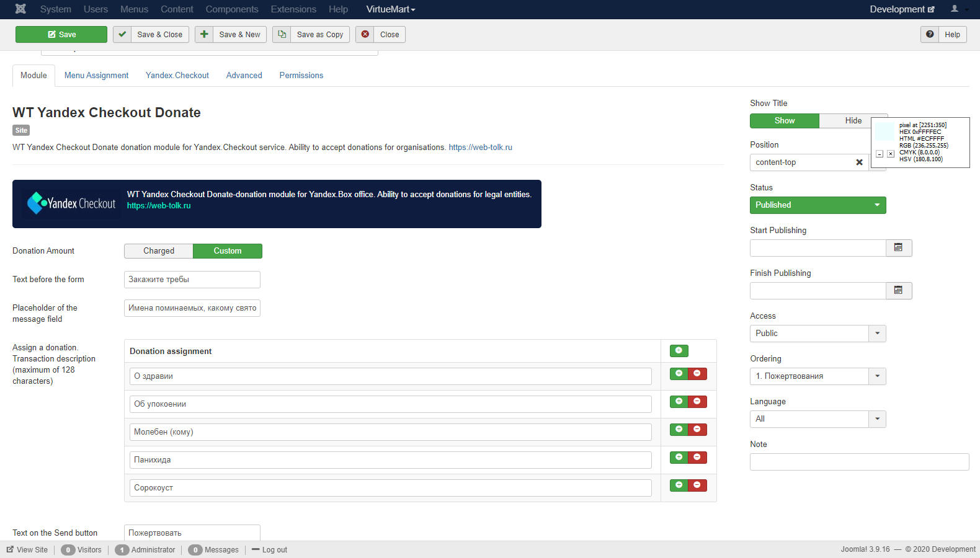Open the web-tolk.ru link in the dark banner
This screenshot has height=558, width=980.
coord(159,206)
